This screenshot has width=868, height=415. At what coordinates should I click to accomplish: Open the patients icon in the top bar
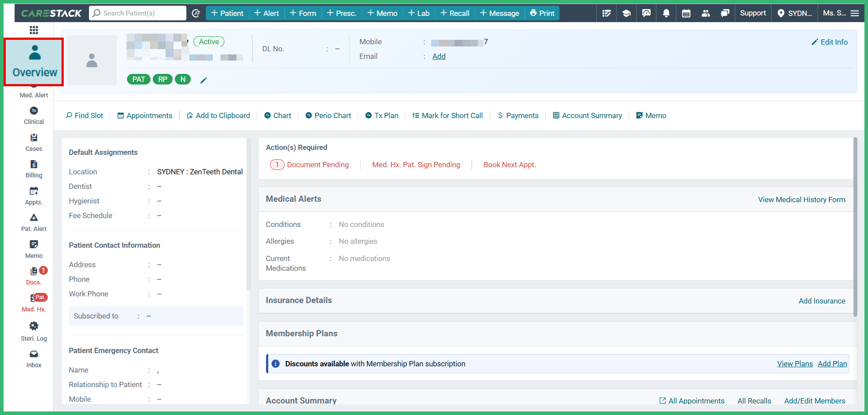click(x=706, y=13)
